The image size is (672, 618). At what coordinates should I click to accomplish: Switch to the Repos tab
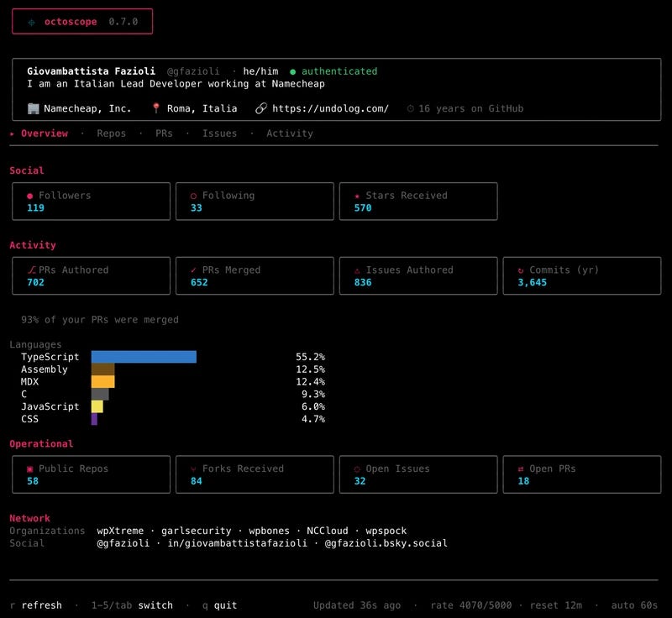point(112,134)
